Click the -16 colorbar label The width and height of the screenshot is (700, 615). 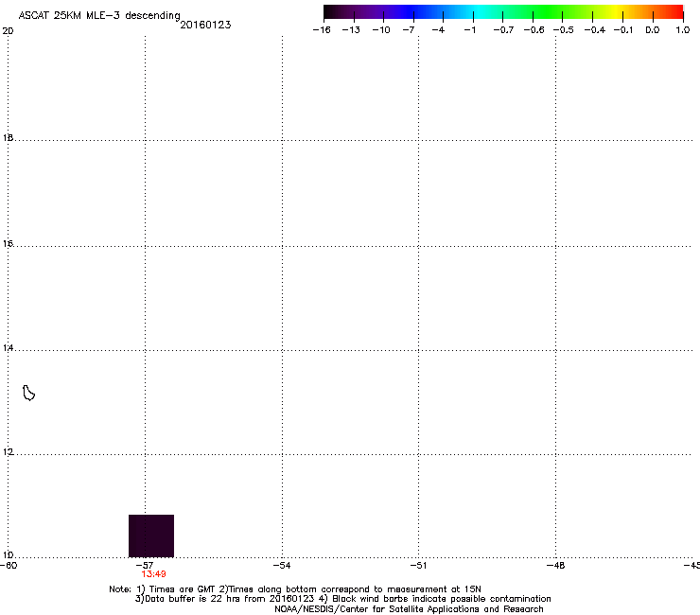coord(322,30)
